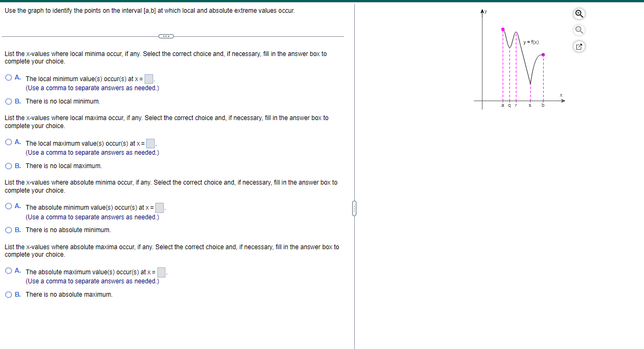Click the absolute minimum answer input box
This screenshot has width=644, height=349.
[159, 208]
